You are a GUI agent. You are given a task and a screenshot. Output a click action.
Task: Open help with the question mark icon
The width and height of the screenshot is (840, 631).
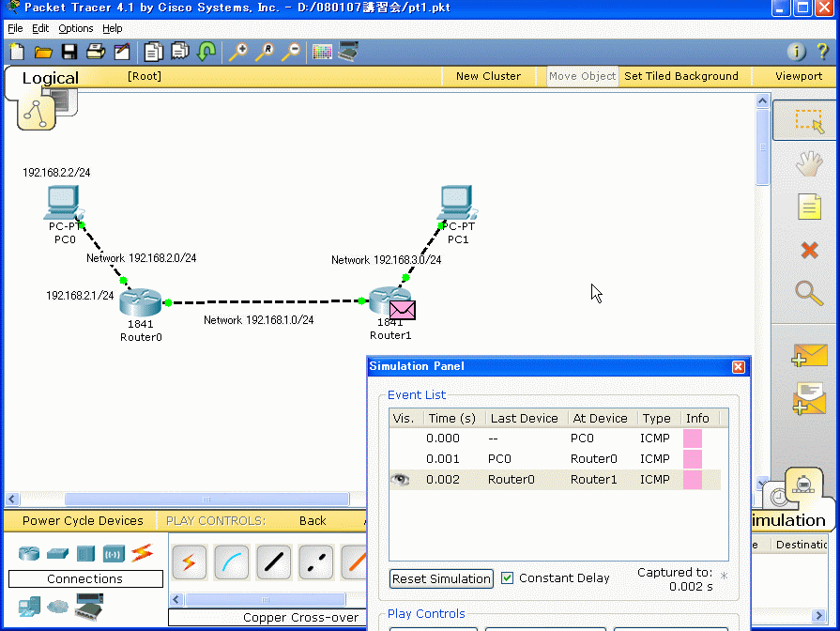822,52
